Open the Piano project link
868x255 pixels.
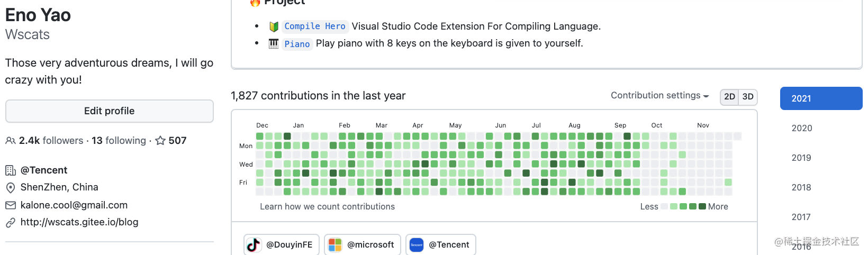pyautogui.click(x=297, y=44)
